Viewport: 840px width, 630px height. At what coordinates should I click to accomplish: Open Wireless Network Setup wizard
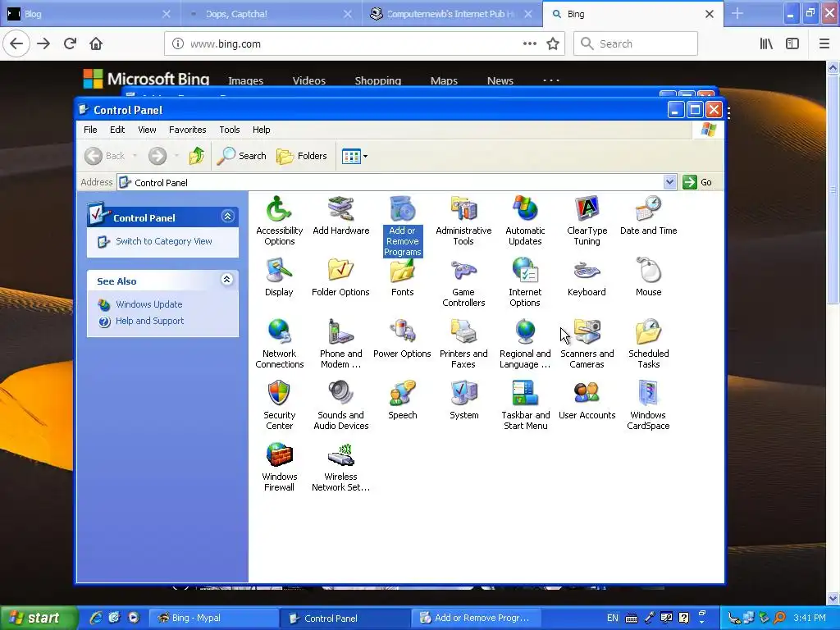tap(340, 467)
